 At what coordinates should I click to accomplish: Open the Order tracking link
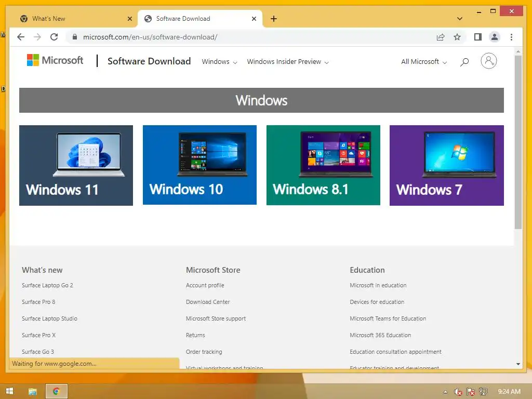click(204, 352)
